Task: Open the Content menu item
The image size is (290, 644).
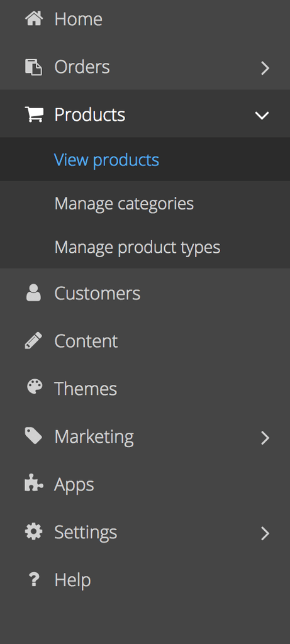Action: point(145,341)
